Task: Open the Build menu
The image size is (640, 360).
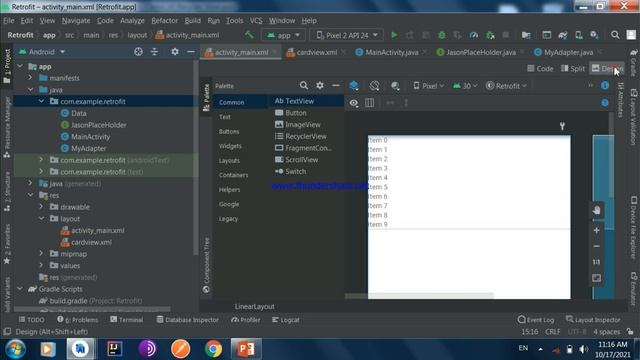Action: [x=192, y=20]
